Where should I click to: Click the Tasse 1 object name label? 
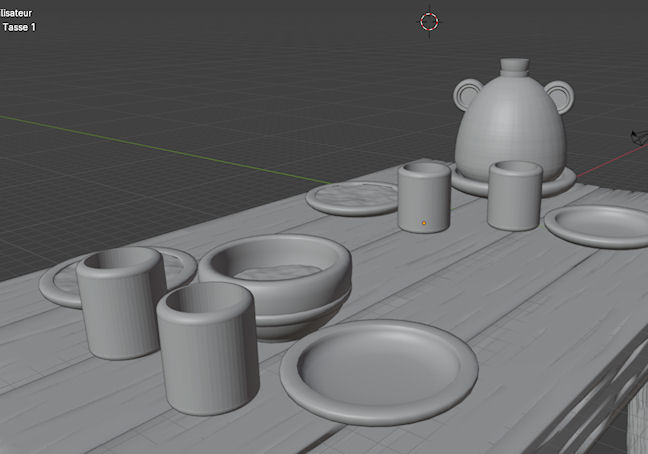point(19,27)
